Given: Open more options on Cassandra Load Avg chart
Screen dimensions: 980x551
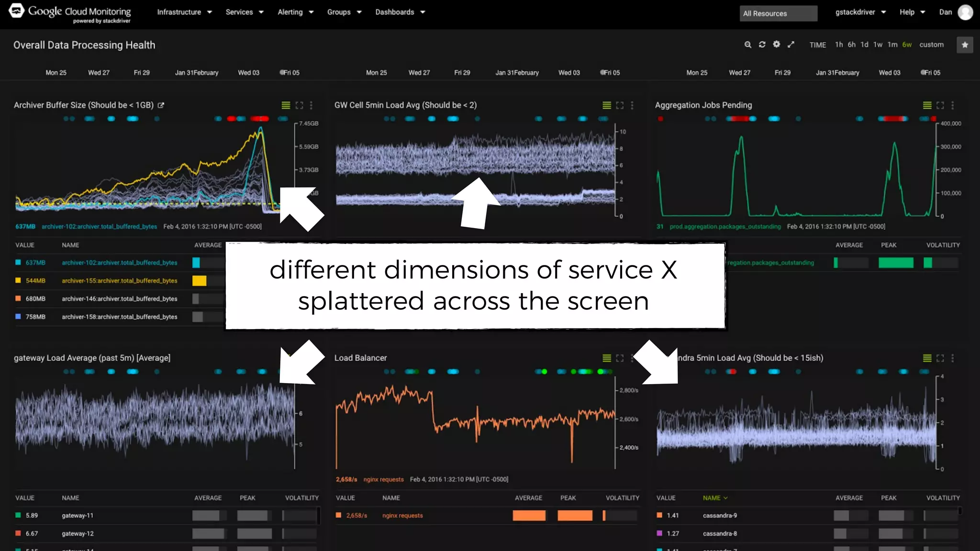Looking at the screenshot, I should [x=952, y=358].
